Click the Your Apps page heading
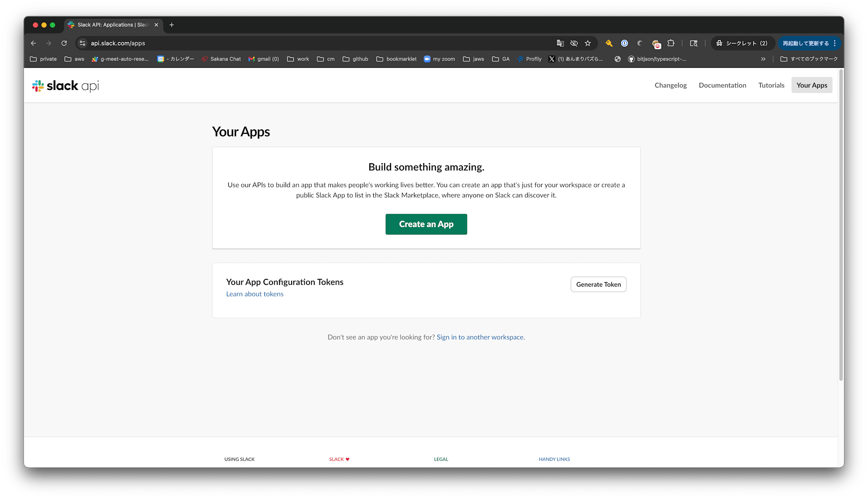Viewport: 868px width, 499px height. (241, 132)
